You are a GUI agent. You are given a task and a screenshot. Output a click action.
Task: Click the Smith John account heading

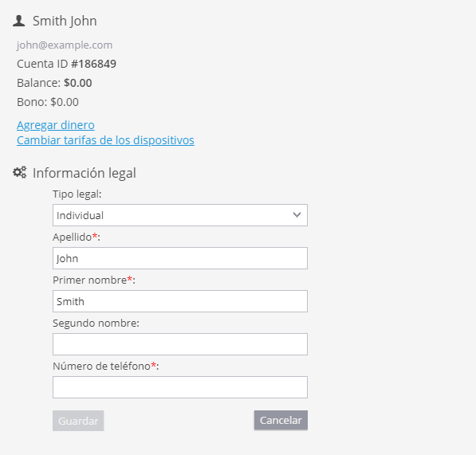[x=65, y=21]
